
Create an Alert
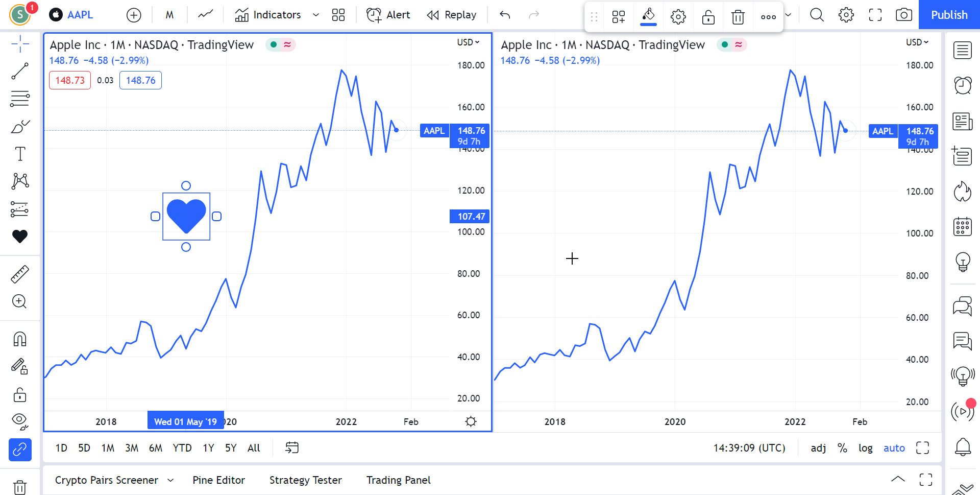click(x=388, y=15)
